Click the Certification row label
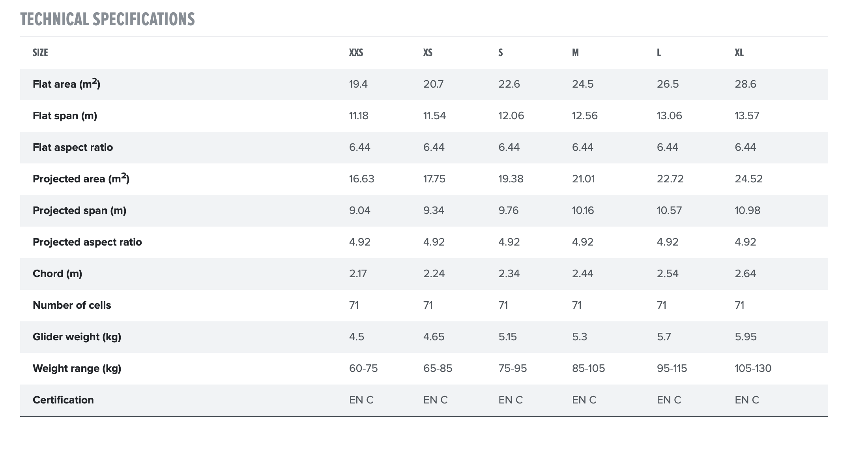The width and height of the screenshot is (868, 454). pos(63,400)
